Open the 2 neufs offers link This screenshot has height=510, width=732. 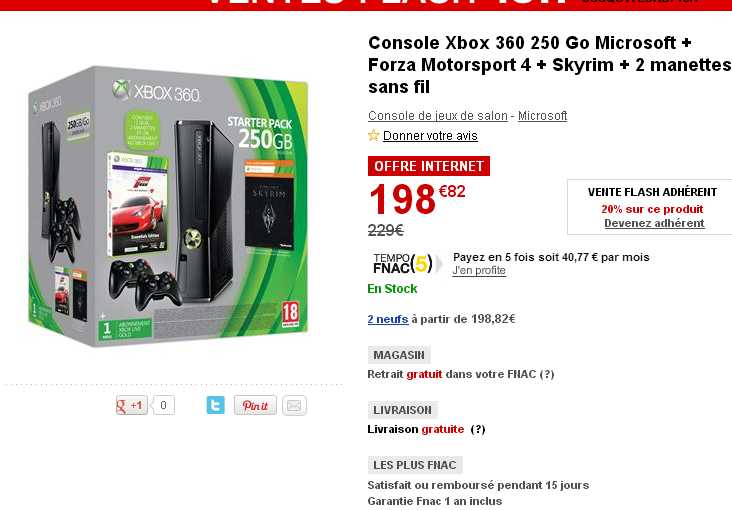[x=388, y=319]
